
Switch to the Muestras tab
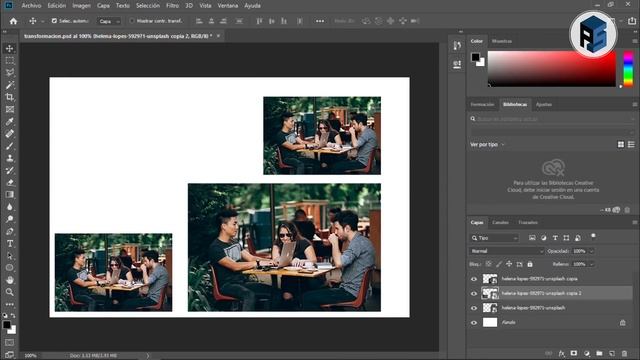(x=502, y=41)
